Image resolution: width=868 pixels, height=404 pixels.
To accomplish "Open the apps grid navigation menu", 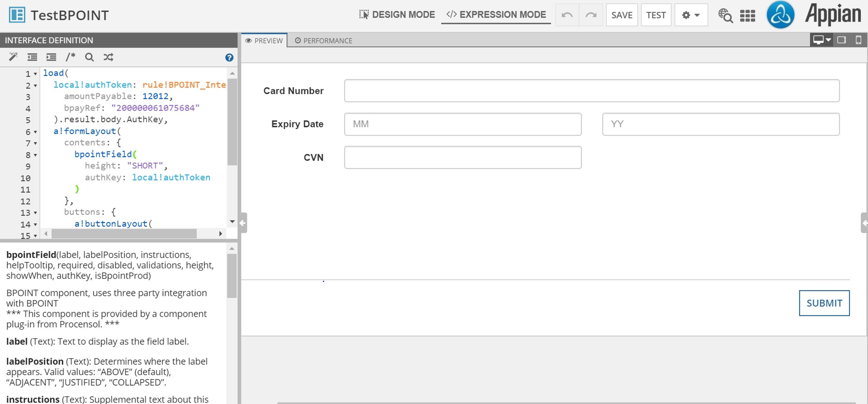I will pyautogui.click(x=747, y=16).
